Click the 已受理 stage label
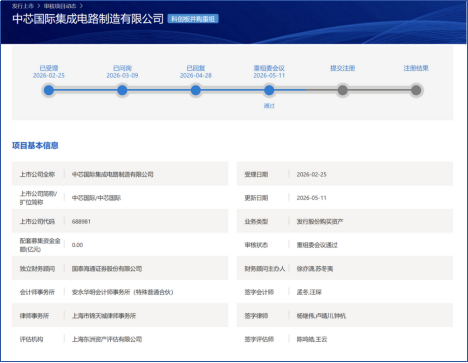The height and width of the screenshot is (363, 468). (x=49, y=68)
